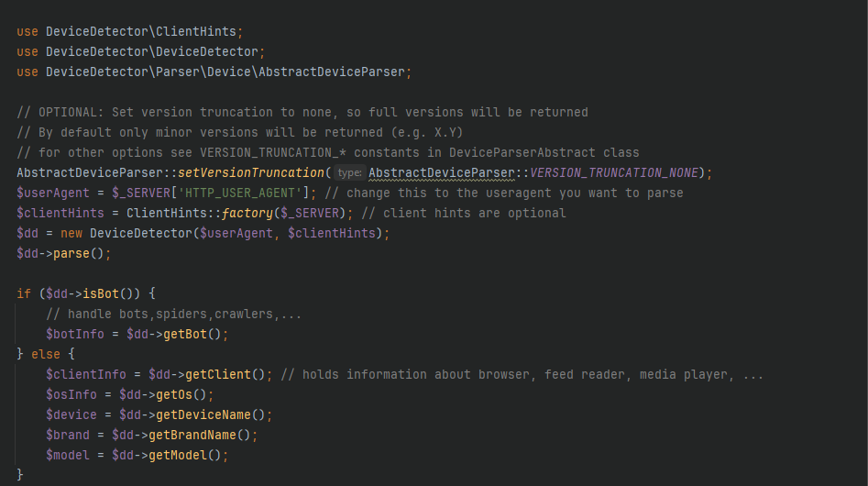Click the "OPTIONAL: Set version truncation" comment line
The image size is (868, 486).
302,112
